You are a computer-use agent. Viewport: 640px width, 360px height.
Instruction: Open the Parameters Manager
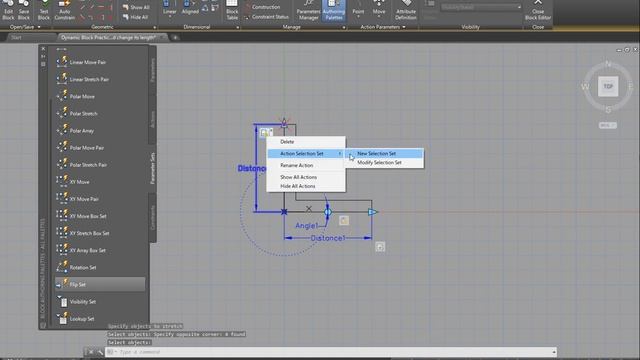[x=308, y=10]
